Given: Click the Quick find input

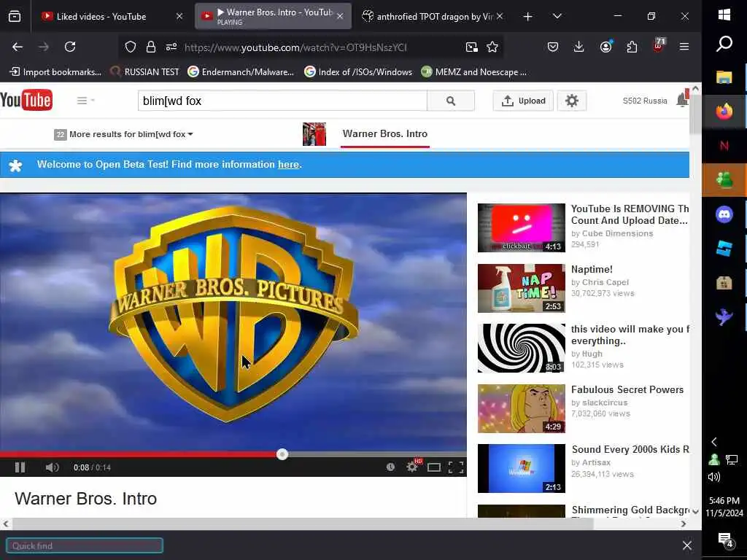Looking at the screenshot, I should (x=85, y=545).
